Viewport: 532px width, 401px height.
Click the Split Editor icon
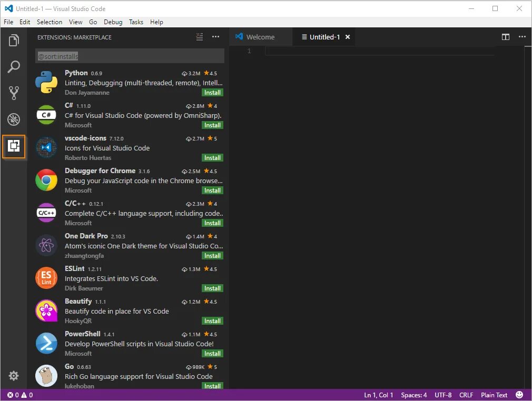(506, 37)
